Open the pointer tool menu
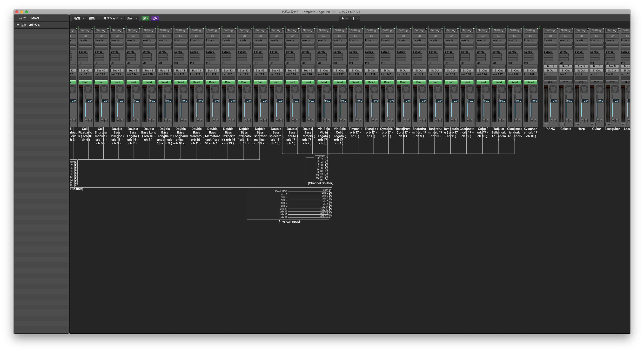This screenshot has width=644, height=352. [x=344, y=18]
